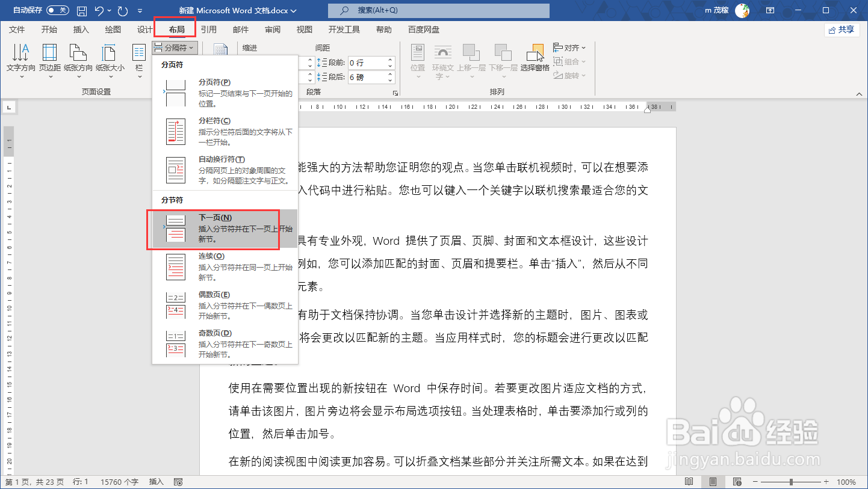The image size is (868, 489).
Task: Insert Even Page (偶数页) section break
Action: [225, 306]
